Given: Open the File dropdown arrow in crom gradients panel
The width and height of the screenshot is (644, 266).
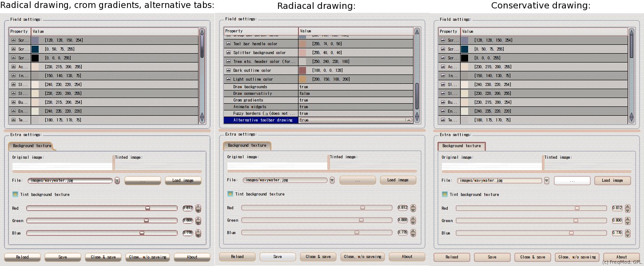Looking at the screenshot, I should (117, 180).
